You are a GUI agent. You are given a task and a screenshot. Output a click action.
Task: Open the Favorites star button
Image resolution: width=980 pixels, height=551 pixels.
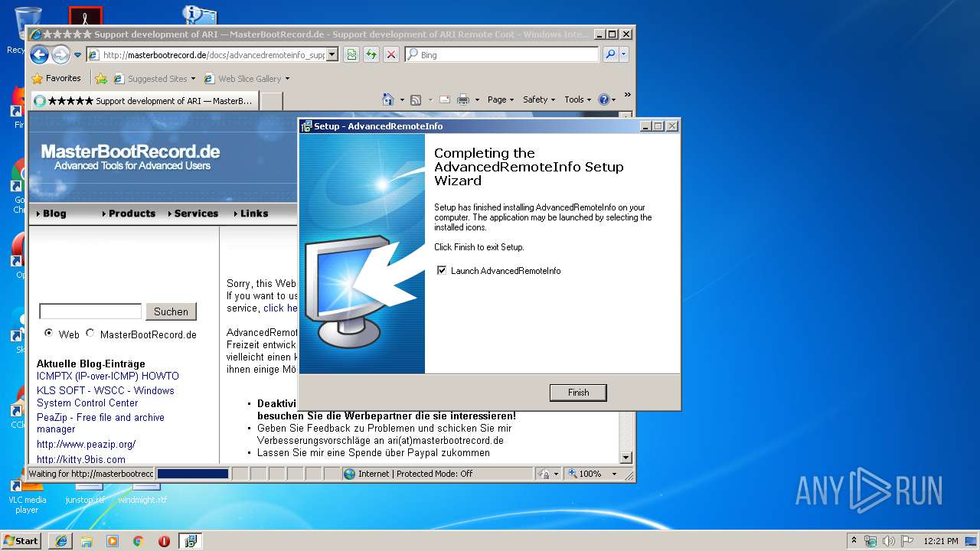click(x=56, y=78)
